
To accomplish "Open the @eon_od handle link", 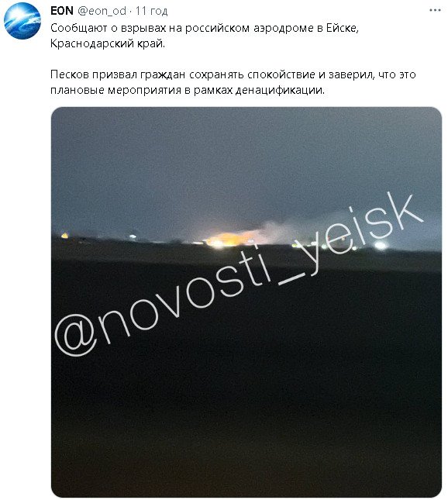I will [102, 11].
